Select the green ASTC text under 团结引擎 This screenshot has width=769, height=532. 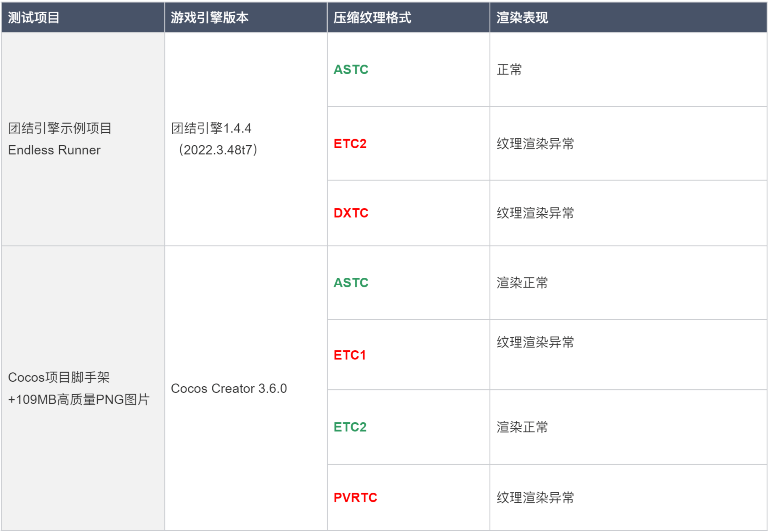[x=351, y=70]
